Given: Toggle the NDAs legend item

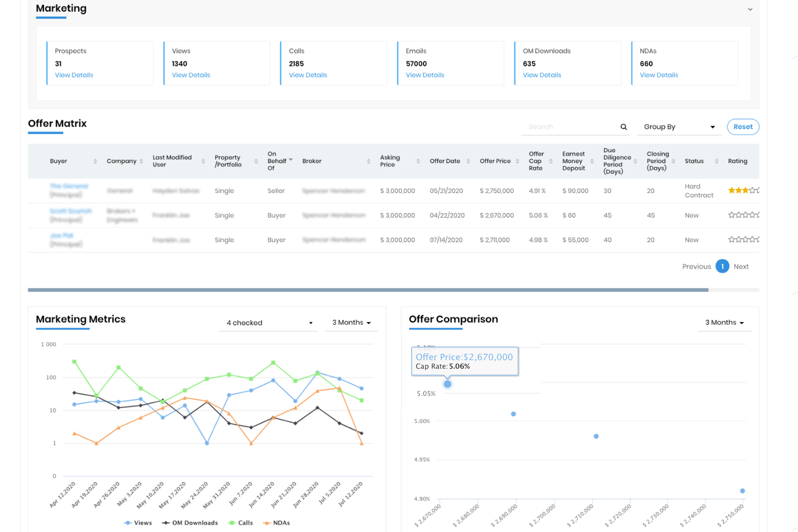Looking at the screenshot, I should coord(276,522).
